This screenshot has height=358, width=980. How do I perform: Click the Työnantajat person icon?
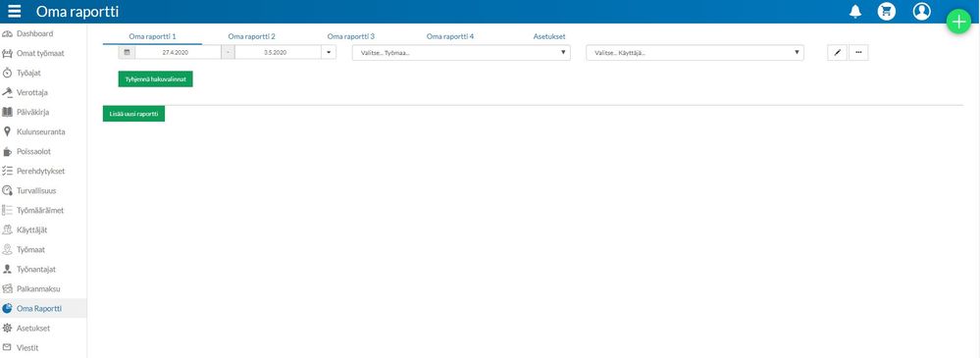pyautogui.click(x=8, y=270)
